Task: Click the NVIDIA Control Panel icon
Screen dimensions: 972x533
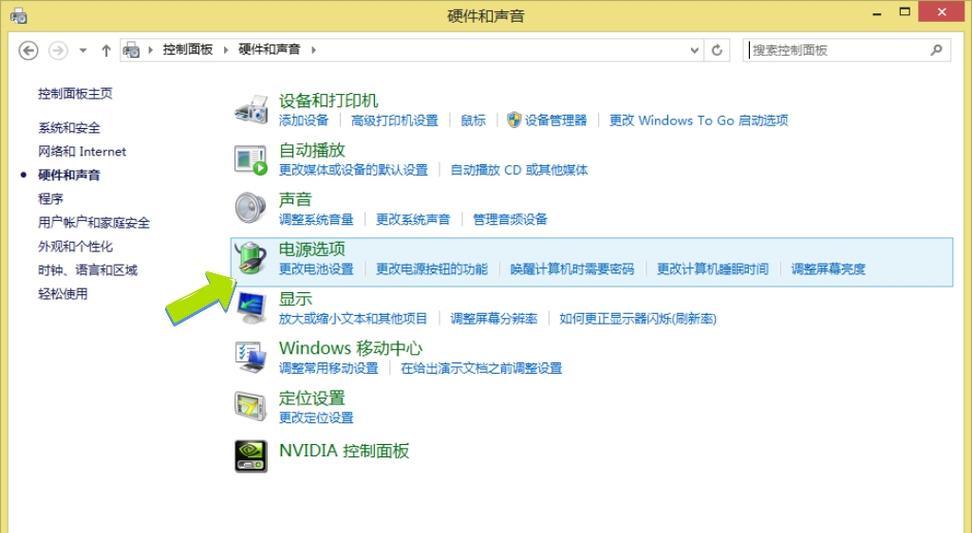Action: 251,456
